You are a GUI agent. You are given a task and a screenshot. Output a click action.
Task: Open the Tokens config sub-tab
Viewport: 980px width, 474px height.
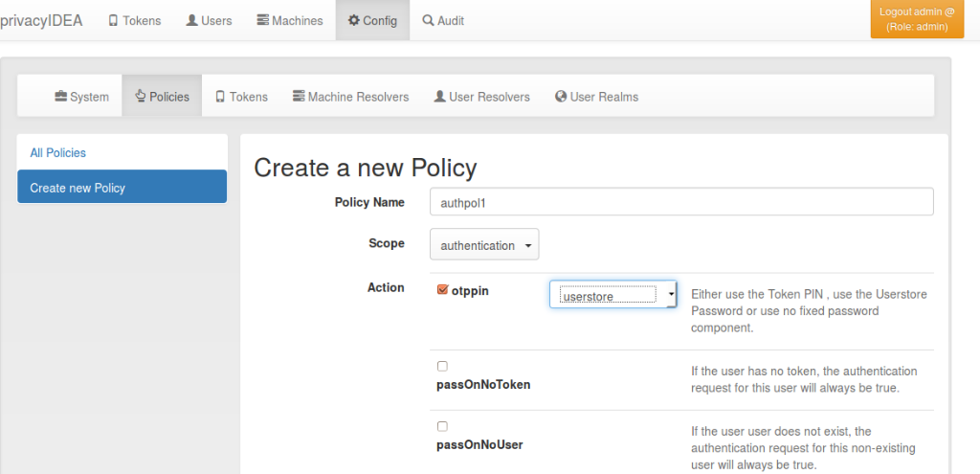click(241, 97)
